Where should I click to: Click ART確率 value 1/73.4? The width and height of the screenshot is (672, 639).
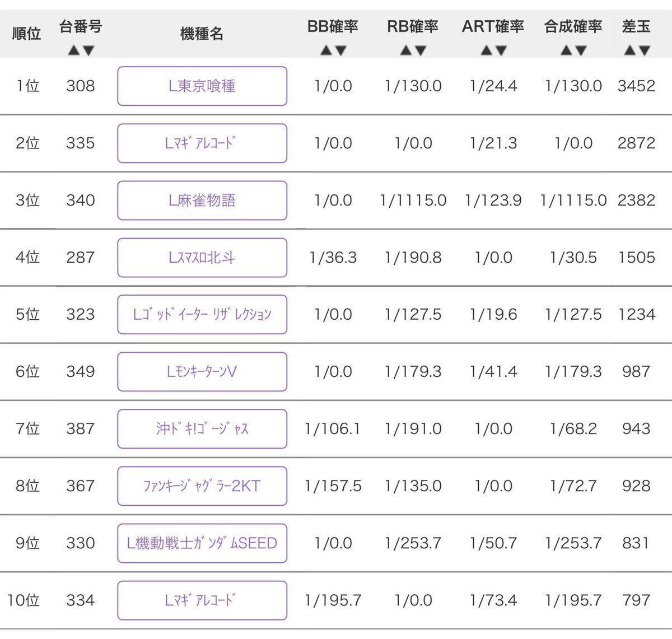point(493,600)
